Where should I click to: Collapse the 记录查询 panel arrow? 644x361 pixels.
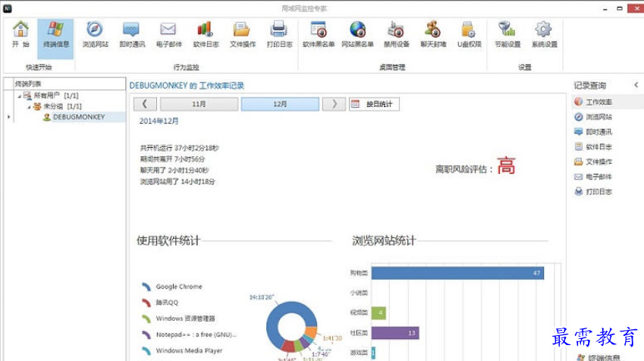[636, 85]
